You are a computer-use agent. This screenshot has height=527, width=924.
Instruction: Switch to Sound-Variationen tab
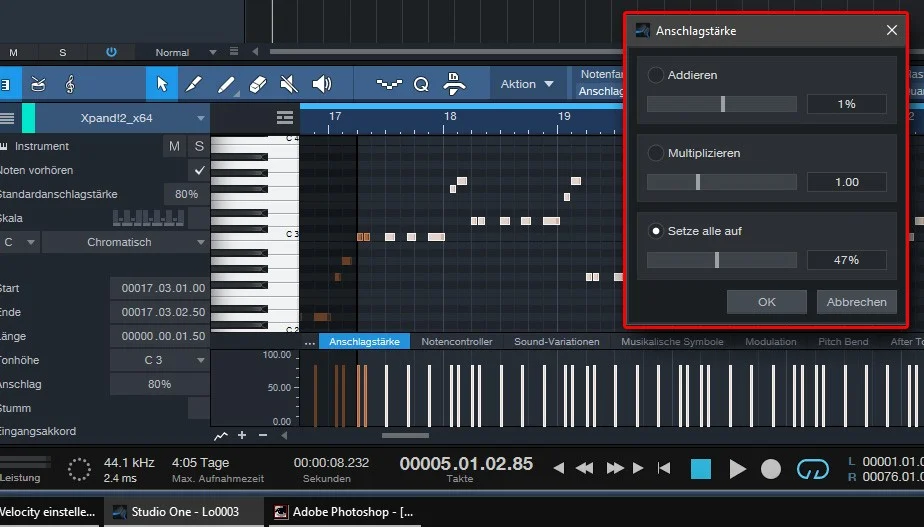point(556,342)
